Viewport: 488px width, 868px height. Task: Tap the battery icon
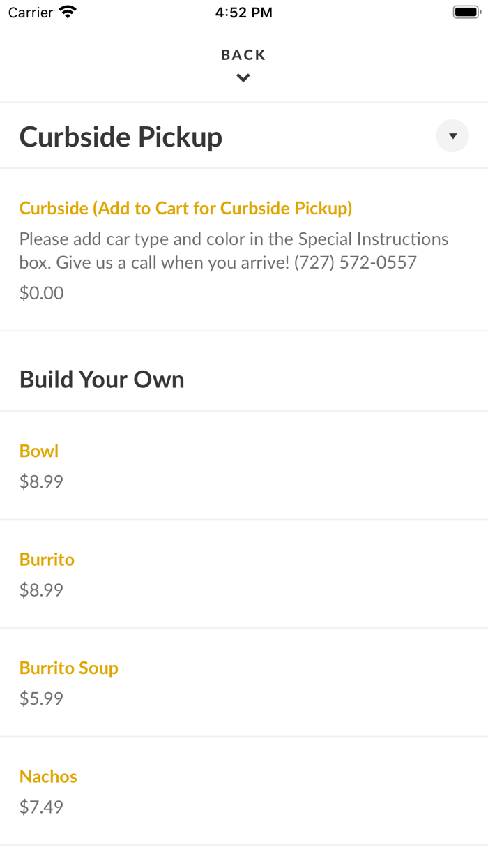(465, 11)
